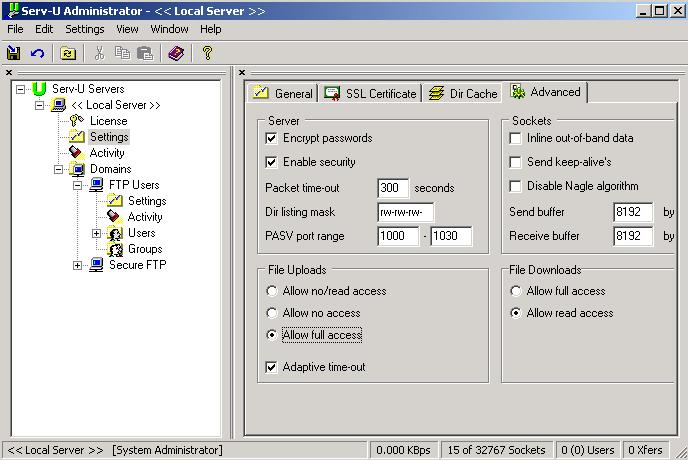The width and height of the screenshot is (688, 460).
Task: Click the PASV port range end field
Action: (451, 236)
